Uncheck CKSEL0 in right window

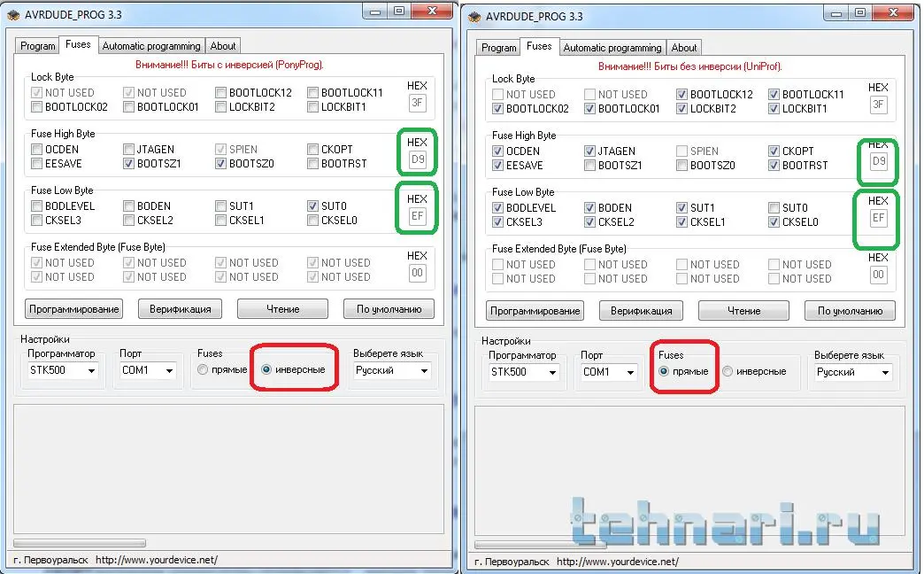pyautogui.click(x=774, y=221)
